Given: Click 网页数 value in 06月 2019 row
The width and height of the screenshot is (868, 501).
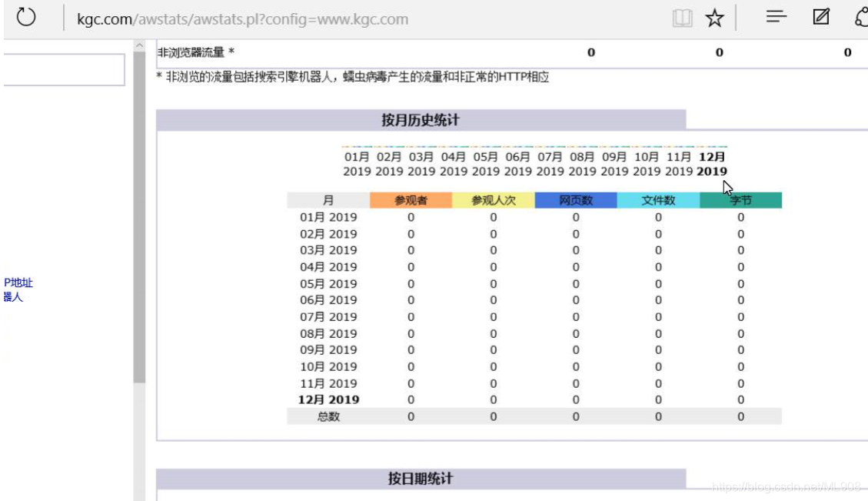Looking at the screenshot, I should [x=576, y=300].
